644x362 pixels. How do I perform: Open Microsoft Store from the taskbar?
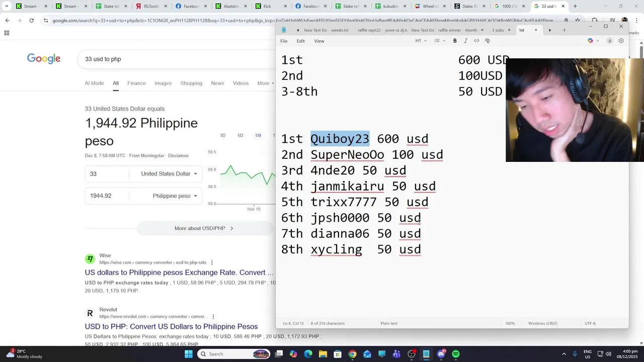(338, 354)
